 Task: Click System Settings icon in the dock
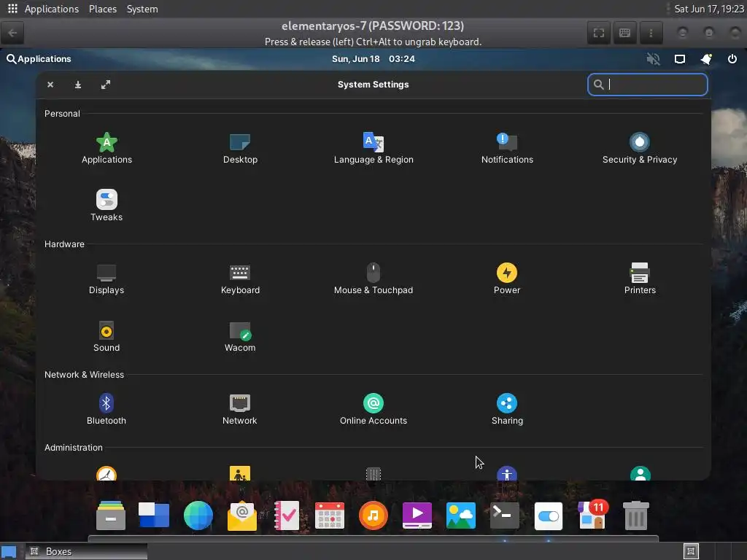(549, 516)
